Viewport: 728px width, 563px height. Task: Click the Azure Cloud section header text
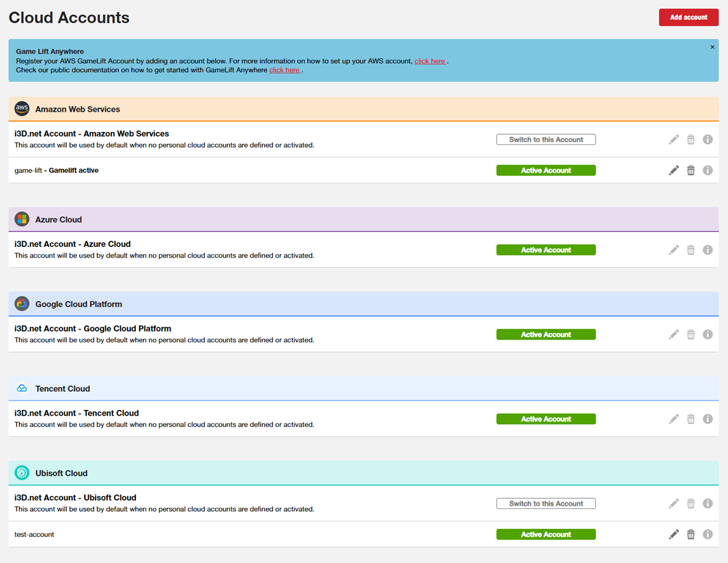point(59,220)
